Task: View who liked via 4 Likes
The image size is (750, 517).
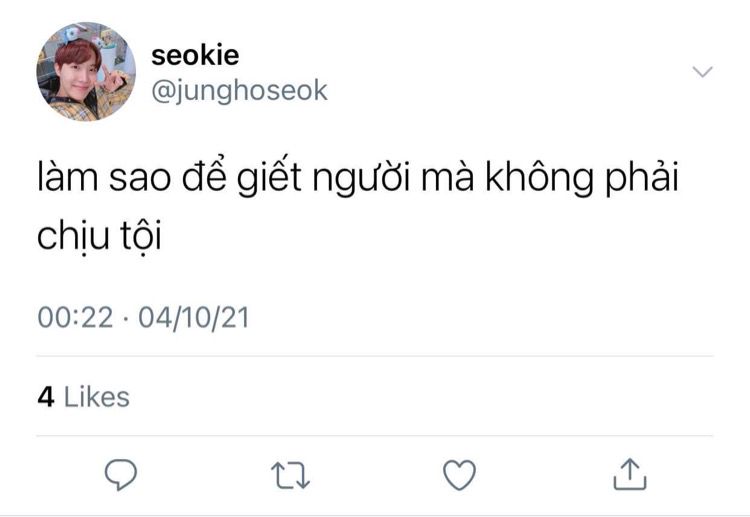Action: coord(84,397)
